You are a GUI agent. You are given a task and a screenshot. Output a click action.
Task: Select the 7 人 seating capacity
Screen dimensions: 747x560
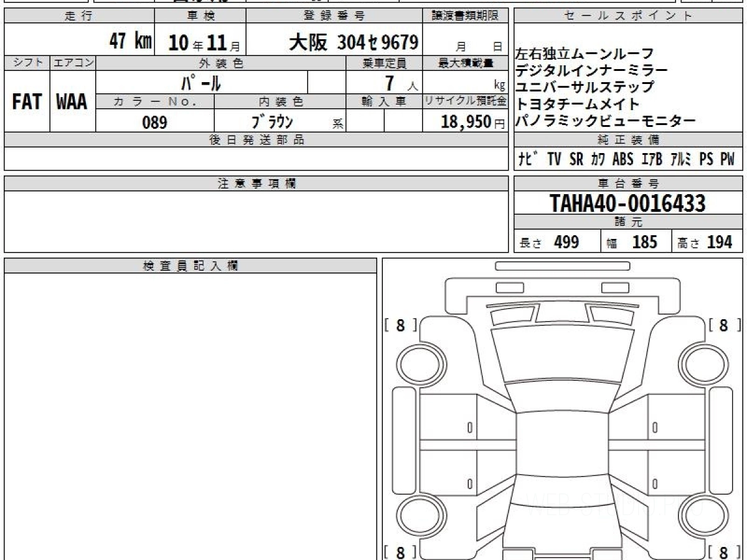coord(401,83)
